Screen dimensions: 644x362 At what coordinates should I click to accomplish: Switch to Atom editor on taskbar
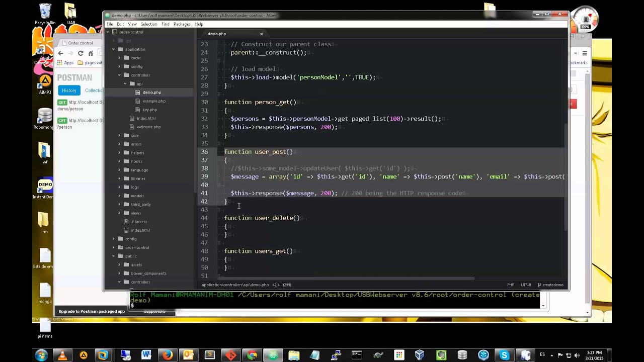pyautogui.click(x=273, y=355)
